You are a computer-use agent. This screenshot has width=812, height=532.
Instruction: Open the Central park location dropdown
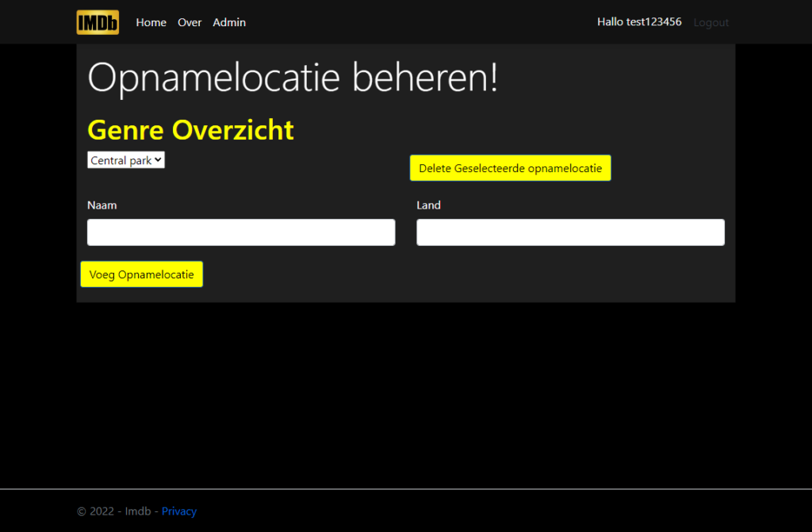pos(126,160)
